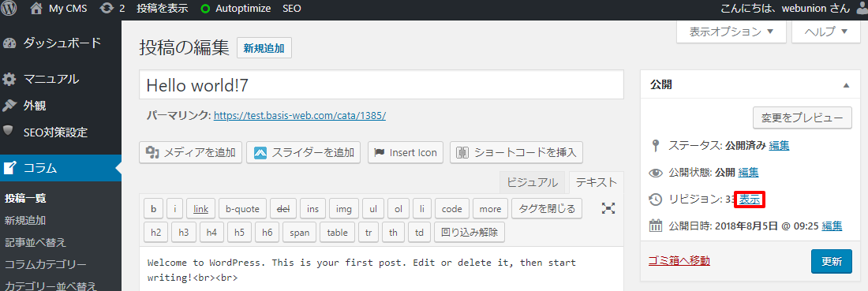
Task: Switch to the ビジュアル editor tab
Action: [532, 182]
